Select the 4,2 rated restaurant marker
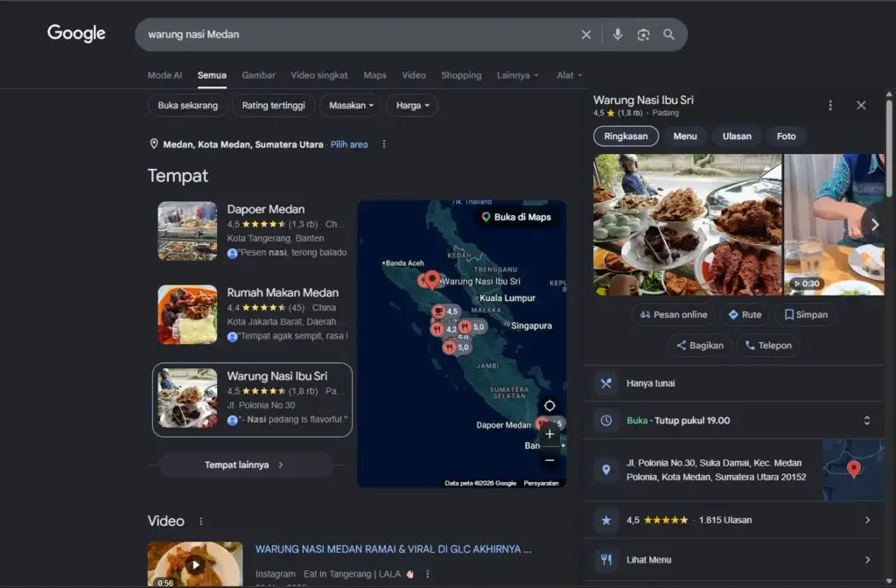This screenshot has height=588, width=896. coord(444,329)
